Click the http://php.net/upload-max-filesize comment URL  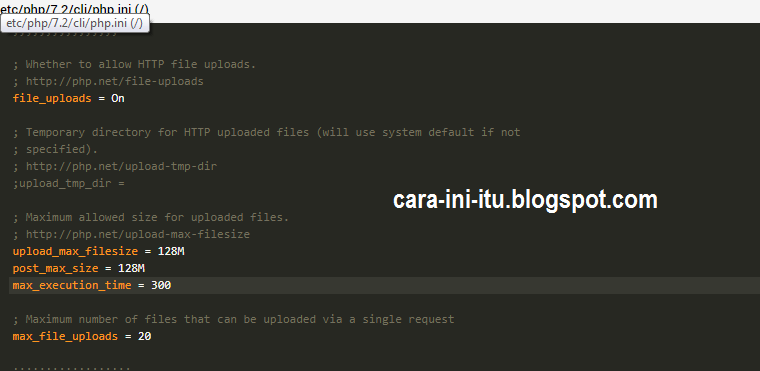(x=138, y=235)
